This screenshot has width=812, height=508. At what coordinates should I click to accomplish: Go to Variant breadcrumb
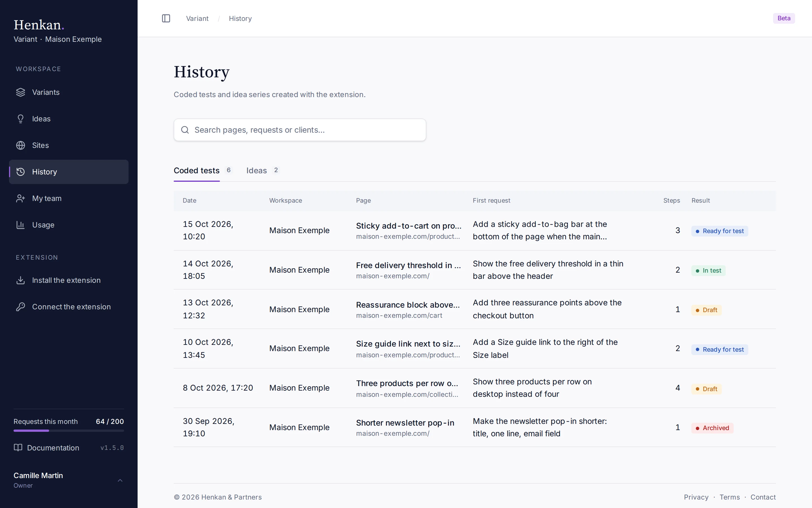(x=197, y=18)
